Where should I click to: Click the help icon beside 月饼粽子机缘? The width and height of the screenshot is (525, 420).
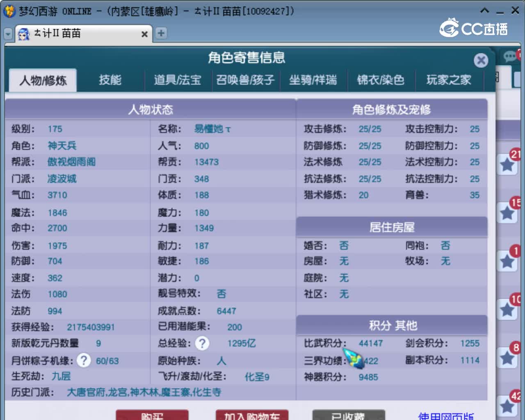tap(84, 361)
